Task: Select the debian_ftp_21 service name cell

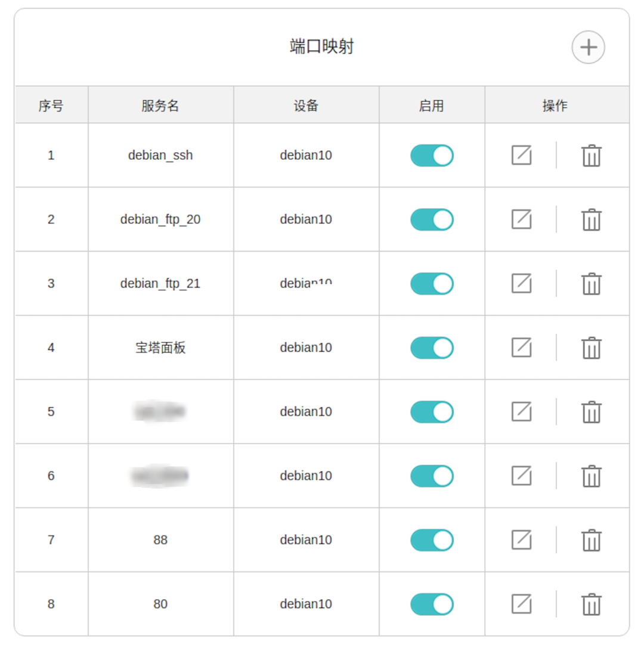Action: click(x=160, y=284)
